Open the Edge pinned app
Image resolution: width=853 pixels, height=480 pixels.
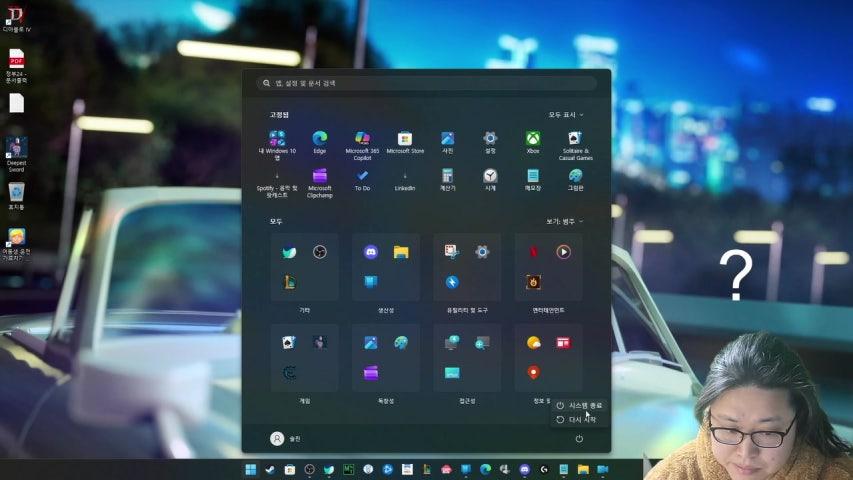(x=319, y=143)
